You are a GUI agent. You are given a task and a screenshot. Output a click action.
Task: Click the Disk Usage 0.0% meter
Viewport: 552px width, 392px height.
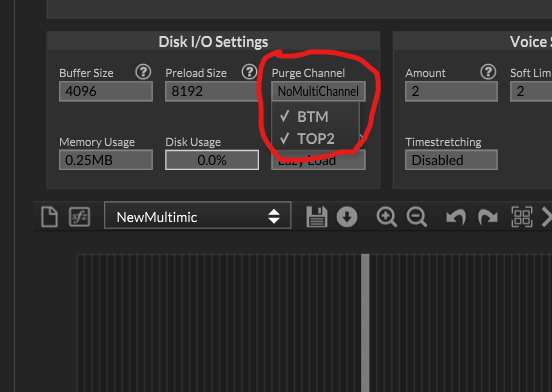click(x=212, y=160)
